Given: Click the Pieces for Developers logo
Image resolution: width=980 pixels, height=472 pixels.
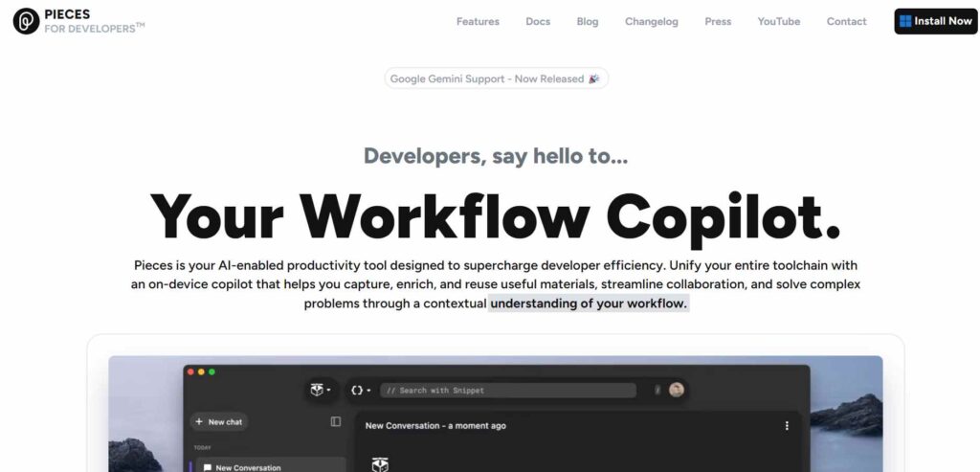Looking at the screenshot, I should pos(78,21).
